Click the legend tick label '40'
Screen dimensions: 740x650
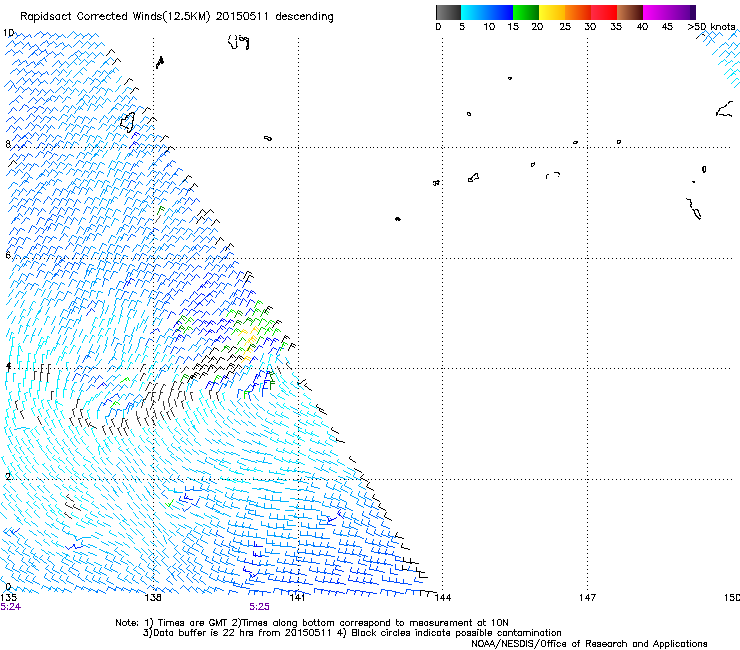pyautogui.click(x=642, y=27)
